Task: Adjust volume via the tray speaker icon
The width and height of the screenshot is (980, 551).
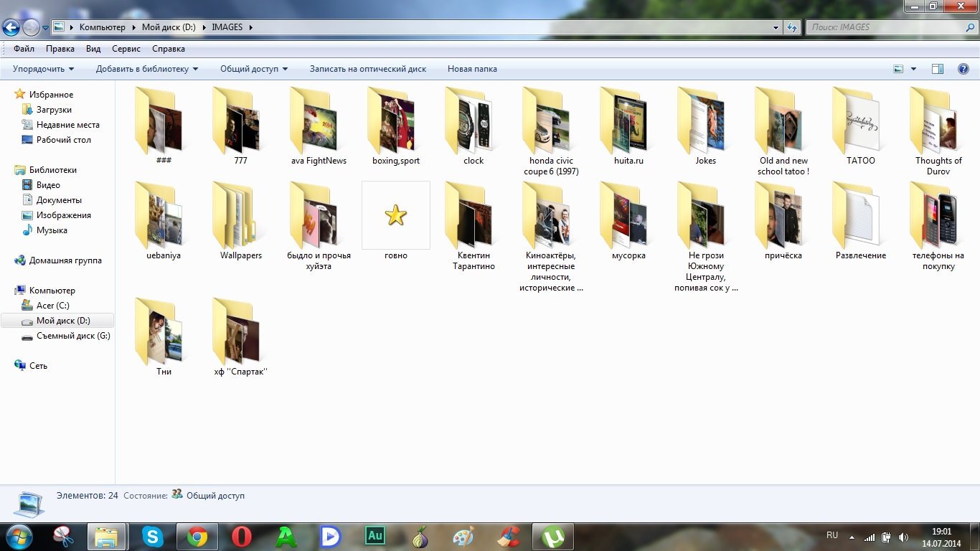Action: coord(903,537)
